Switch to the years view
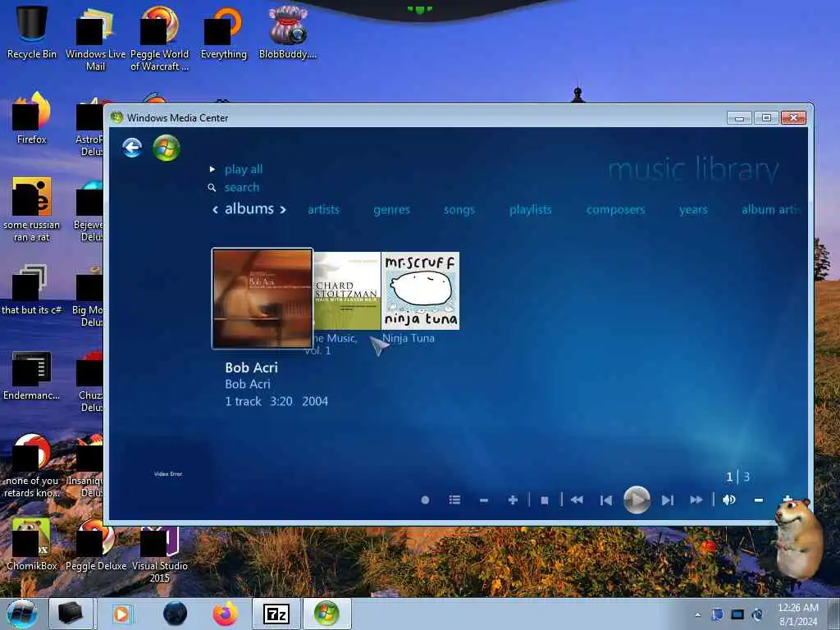840x630 pixels. click(x=693, y=209)
